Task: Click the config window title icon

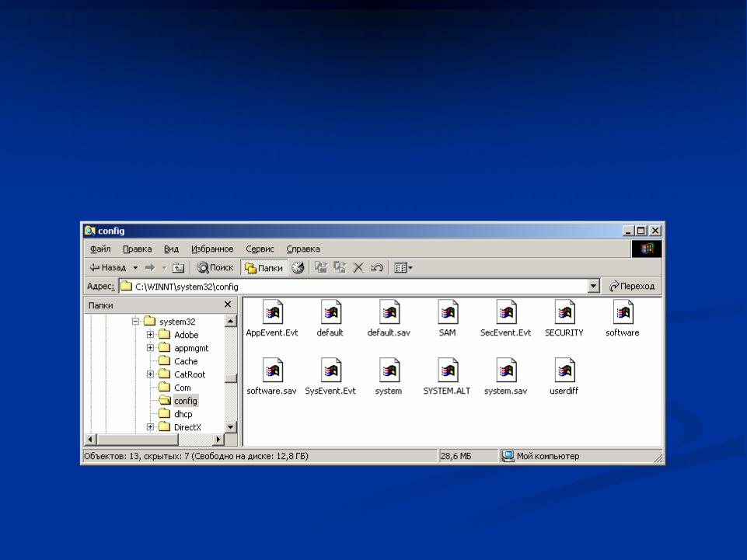Action: pyautogui.click(x=89, y=231)
